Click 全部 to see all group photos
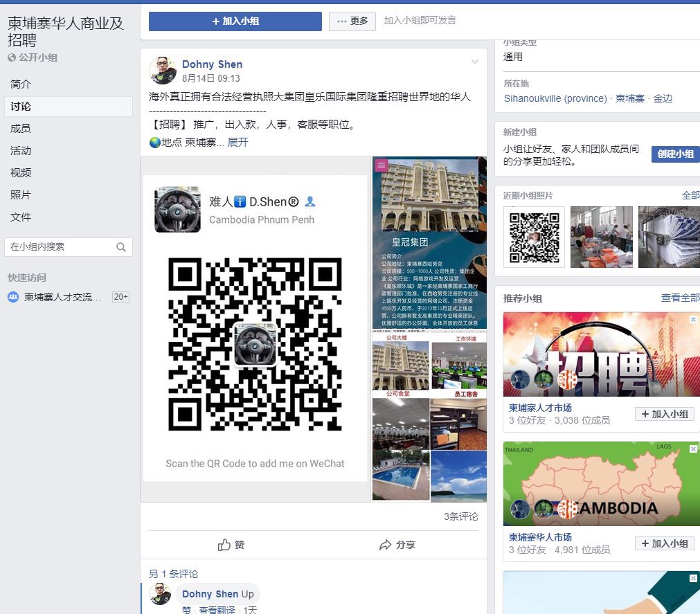The height and width of the screenshot is (614, 700). pyautogui.click(x=690, y=195)
